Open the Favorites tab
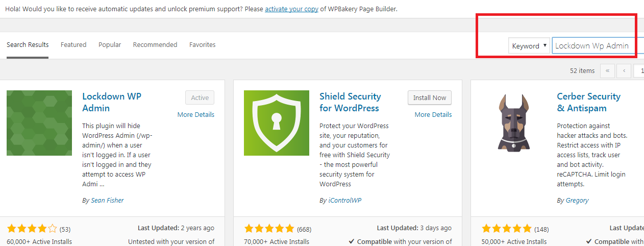The image size is (644, 246). pos(202,45)
